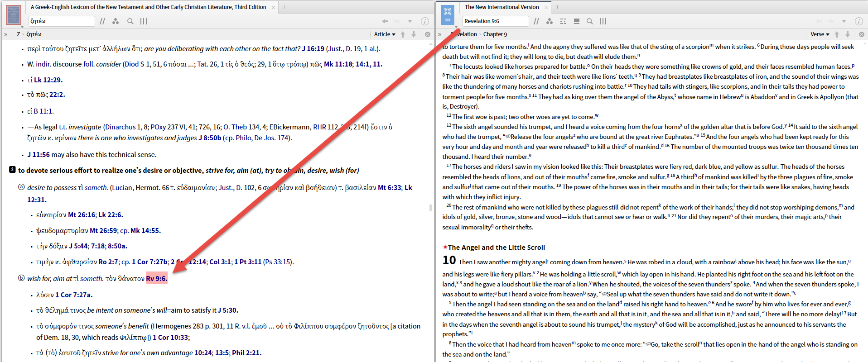
Task: Open the Mk 11:18 reference link
Action: tap(338, 64)
